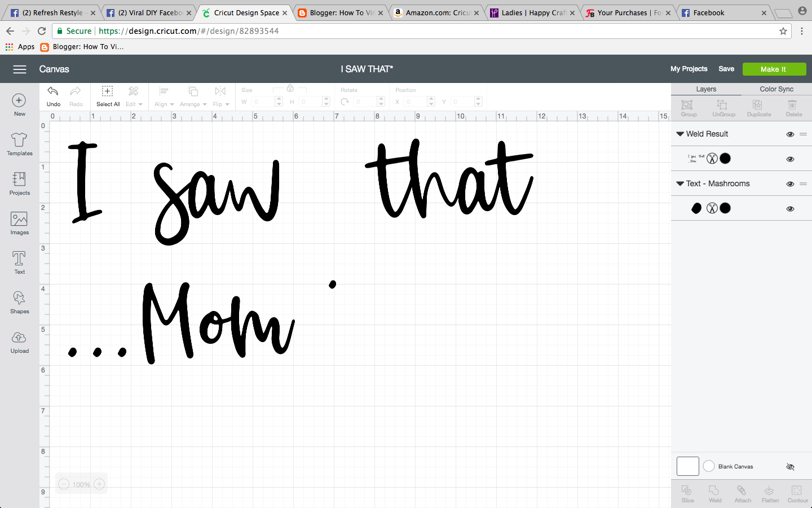Zoom out with the minus button

click(64, 484)
